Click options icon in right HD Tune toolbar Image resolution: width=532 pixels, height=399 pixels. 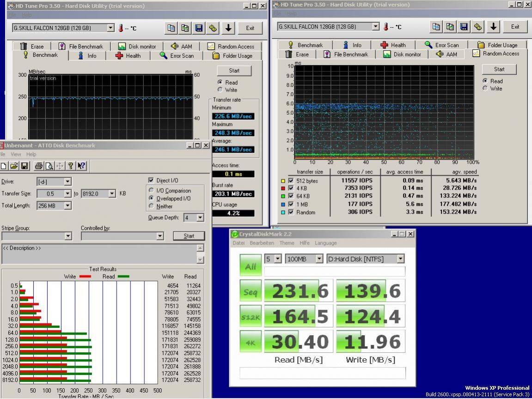[x=478, y=27]
